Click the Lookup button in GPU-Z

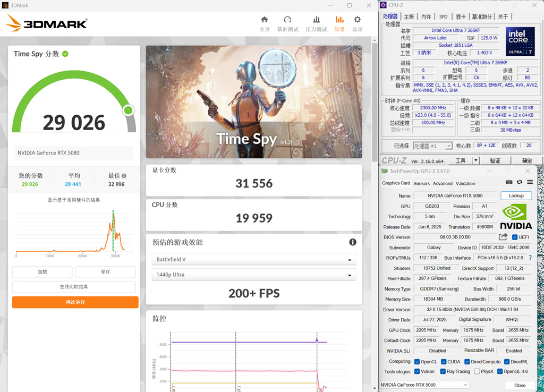point(516,195)
